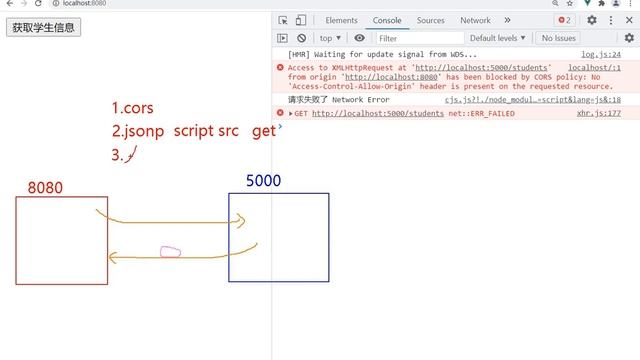Open the extensions puzzle icon
640x360 pixels.
(601, 3)
